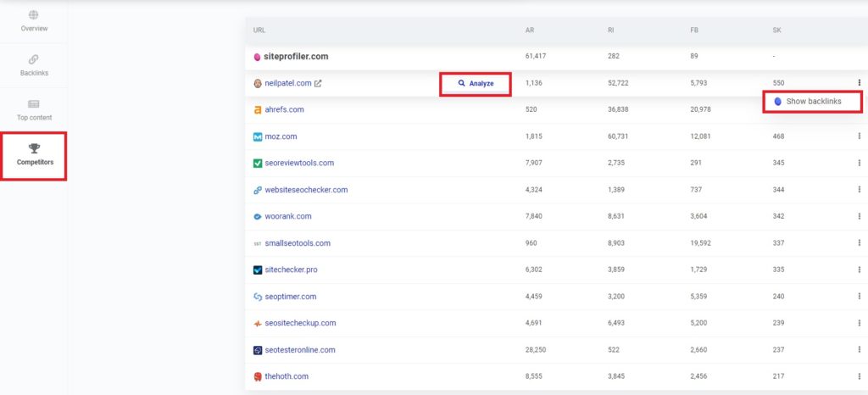Screen dimensions: 868x395
Task: Click FB value 20,978 for ahrefs.com
Action: click(700, 109)
